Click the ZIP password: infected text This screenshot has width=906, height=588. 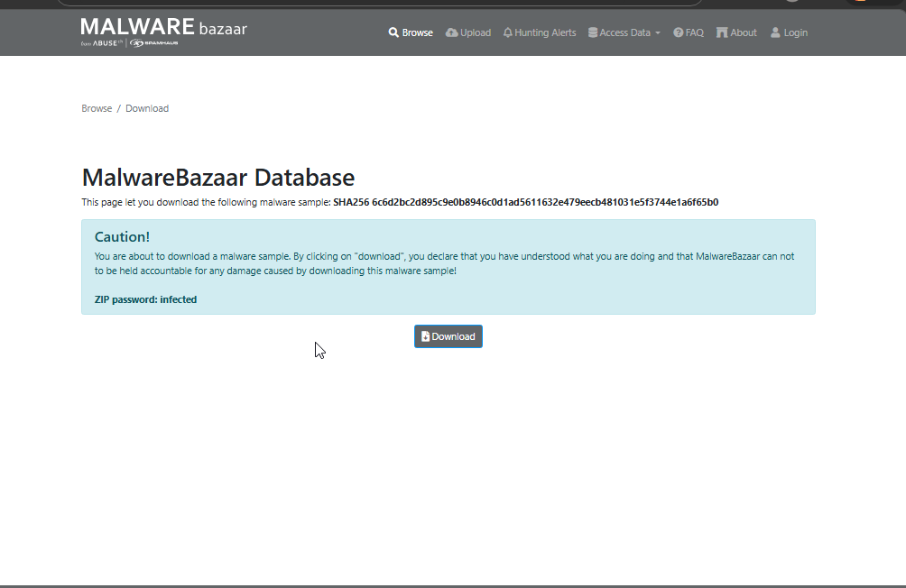[145, 299]
